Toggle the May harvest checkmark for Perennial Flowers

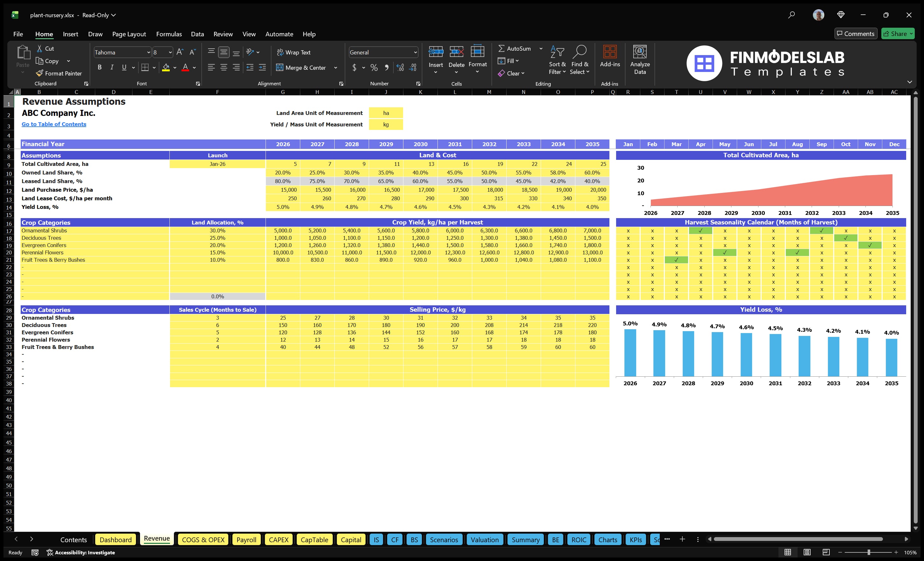(x=724, y=252)
